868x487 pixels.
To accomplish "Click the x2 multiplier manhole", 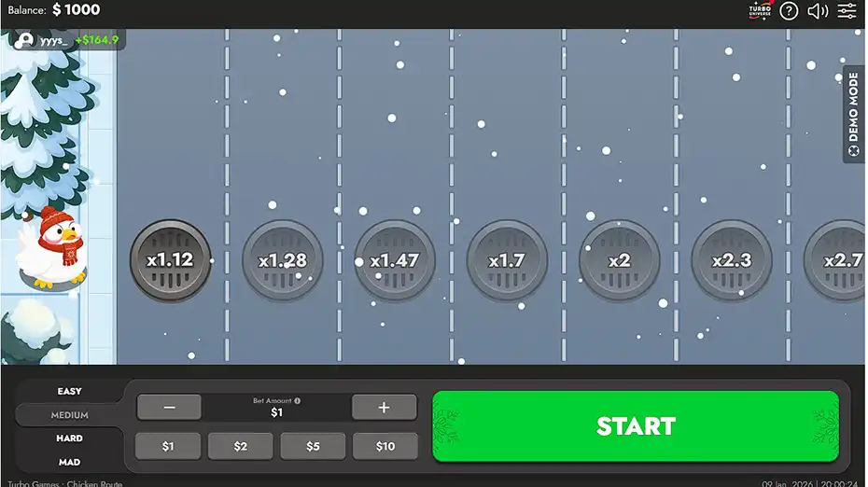I will (619, 260).
